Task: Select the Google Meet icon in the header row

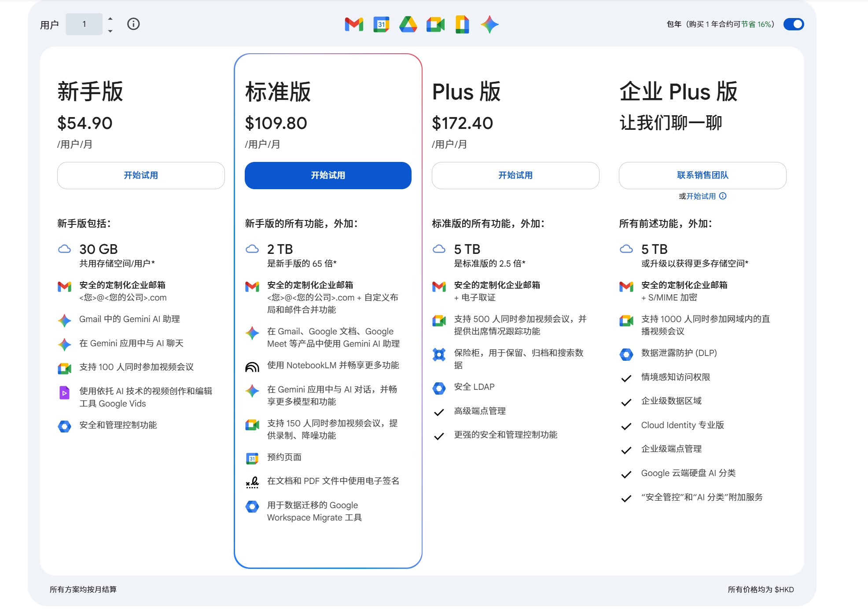Action: [436, 24]
